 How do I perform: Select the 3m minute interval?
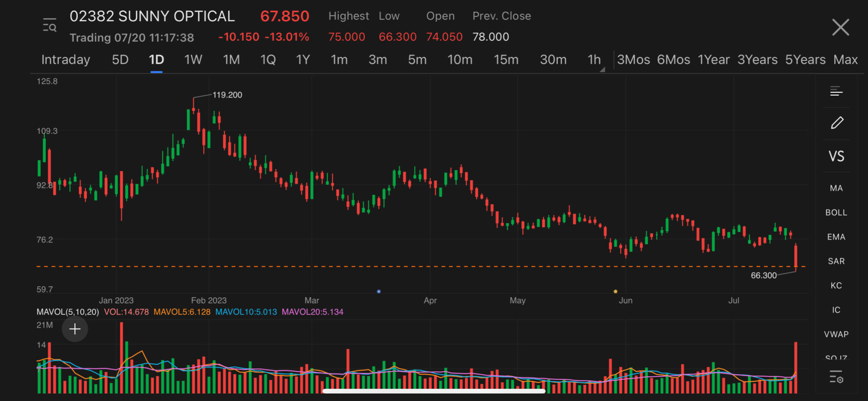click(378, 60)
